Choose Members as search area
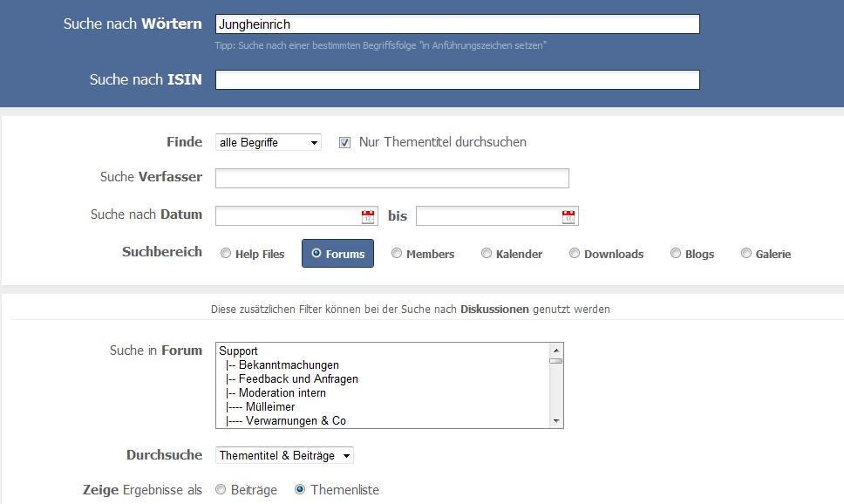 [397, 253]
